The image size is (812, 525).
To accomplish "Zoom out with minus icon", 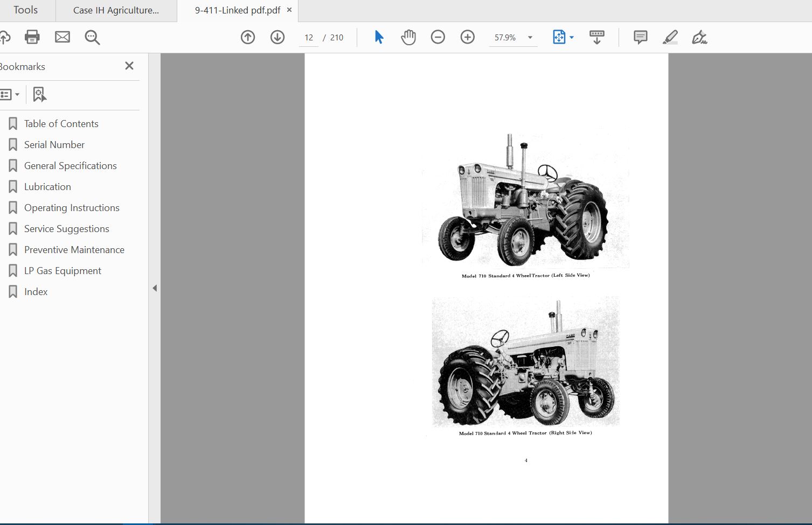I will [438, 37].
